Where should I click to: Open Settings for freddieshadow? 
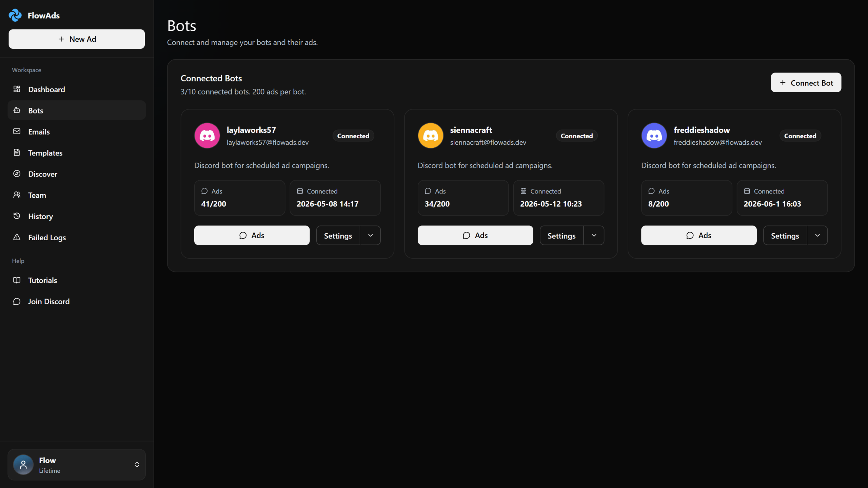785,236
